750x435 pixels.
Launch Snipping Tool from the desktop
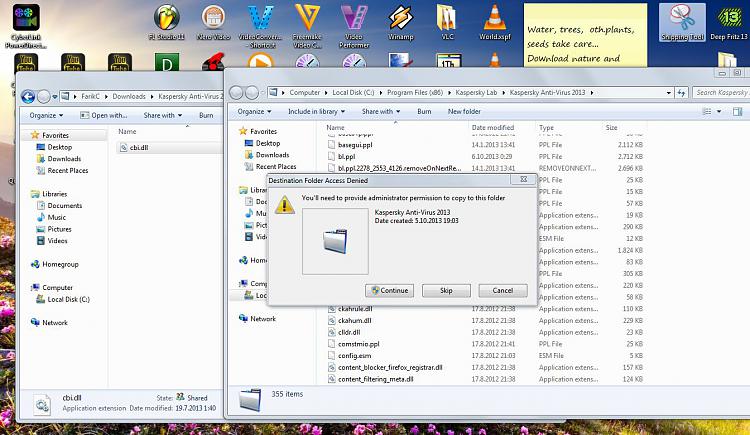click(x=682, y=22)
